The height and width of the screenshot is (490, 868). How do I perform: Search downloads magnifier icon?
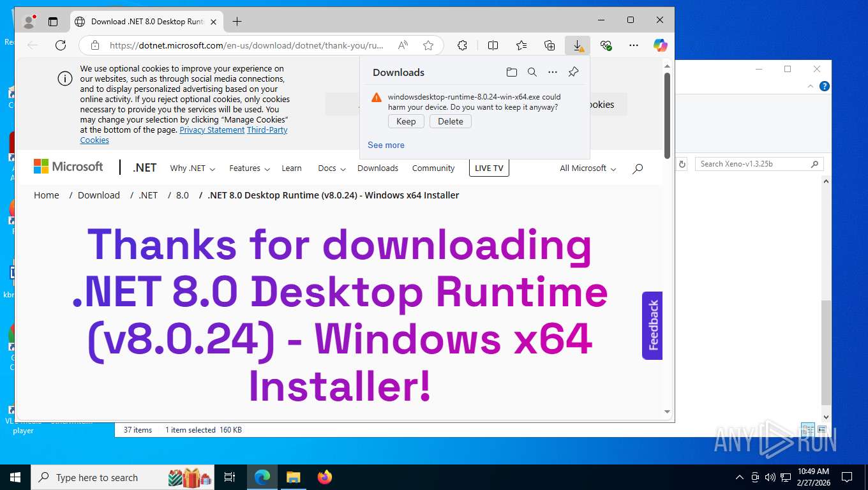point(532,72)
